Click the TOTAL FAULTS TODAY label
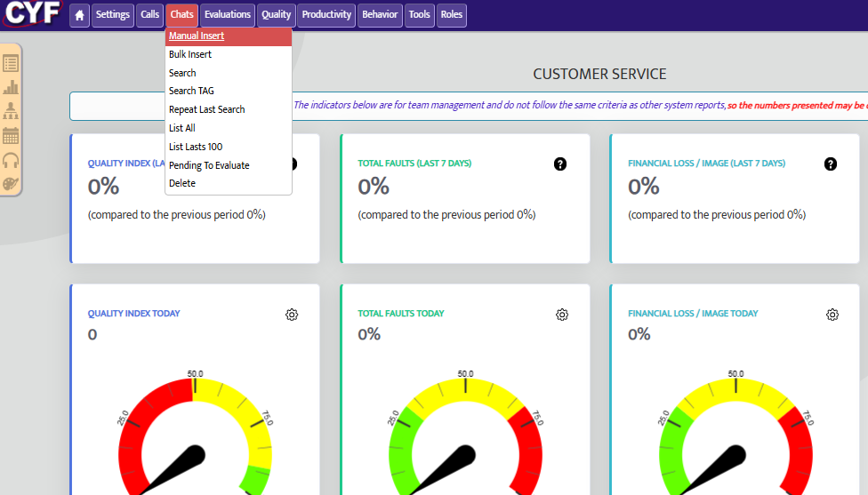This screenshot has width=868, height=495. (x=401, y=313)
